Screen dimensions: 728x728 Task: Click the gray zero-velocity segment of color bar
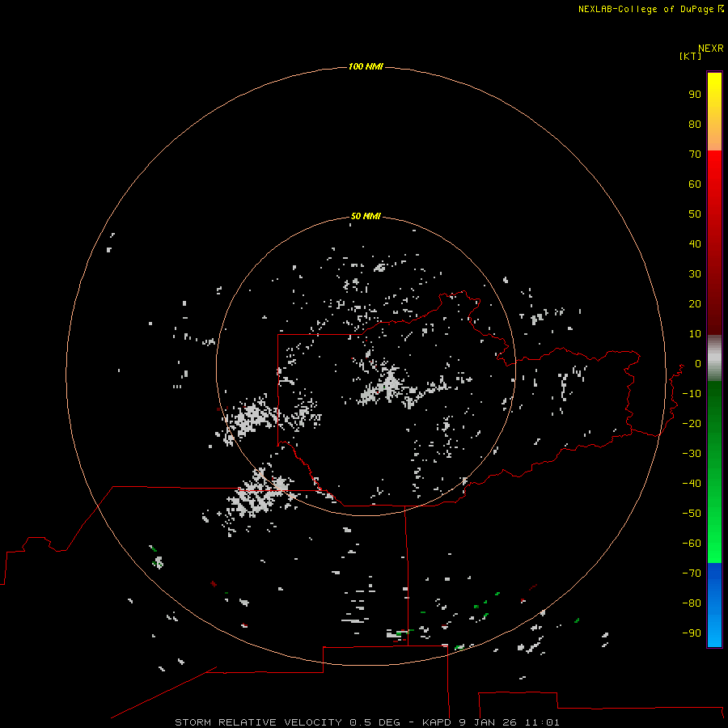coord(714,358)
